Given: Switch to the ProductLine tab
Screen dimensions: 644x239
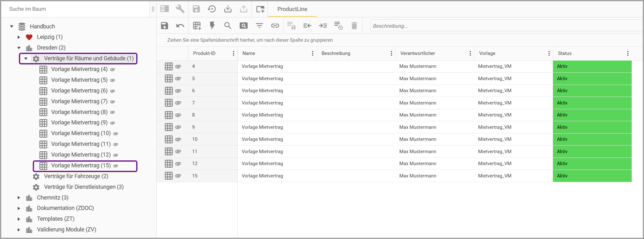Looking at the screenshot, I should 292,9.
